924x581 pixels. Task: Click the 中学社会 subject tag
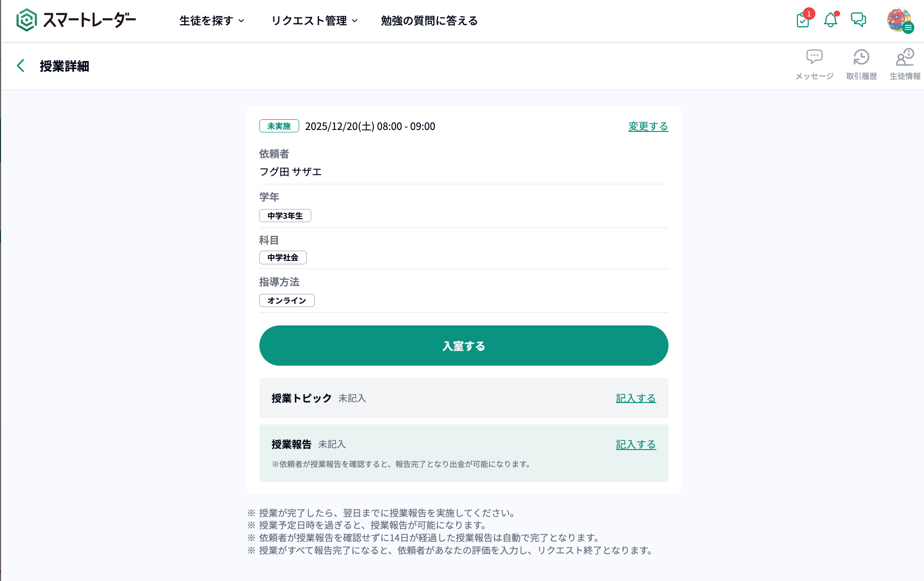(x=283, y=258)
